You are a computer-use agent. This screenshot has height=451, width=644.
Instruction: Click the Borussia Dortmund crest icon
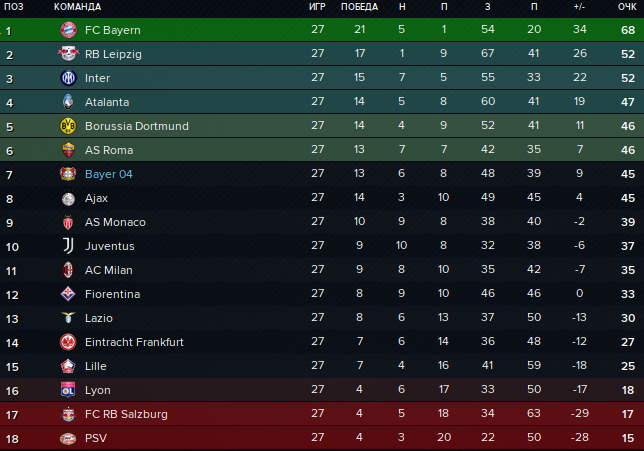tap(68, 126)
